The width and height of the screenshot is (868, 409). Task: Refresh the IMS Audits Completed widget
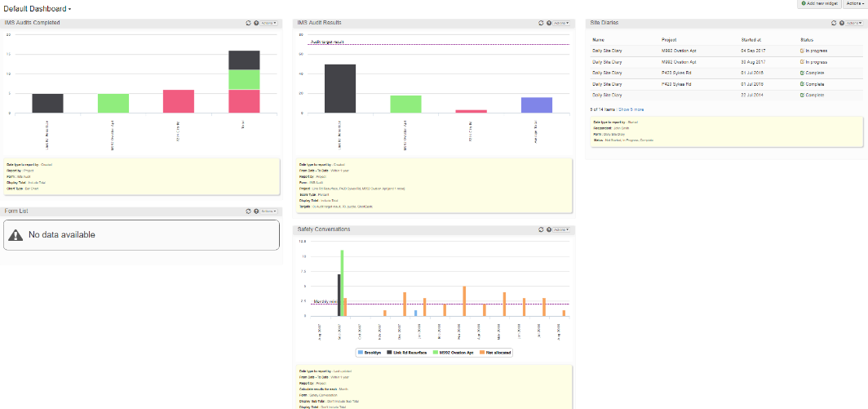(x=247, y=23)
